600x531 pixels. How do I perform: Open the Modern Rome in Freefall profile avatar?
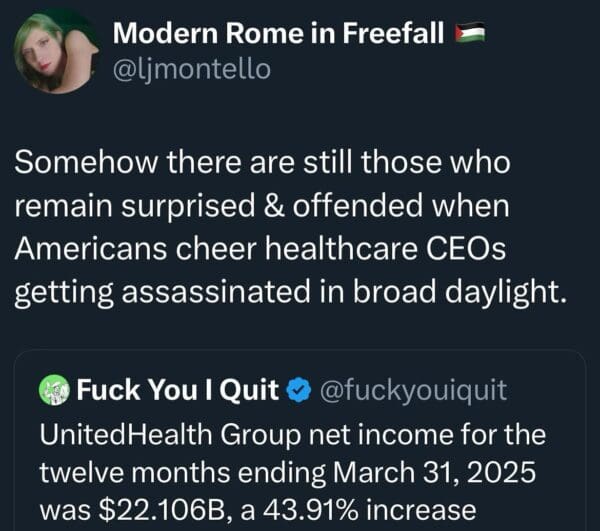tap(56, 52)
